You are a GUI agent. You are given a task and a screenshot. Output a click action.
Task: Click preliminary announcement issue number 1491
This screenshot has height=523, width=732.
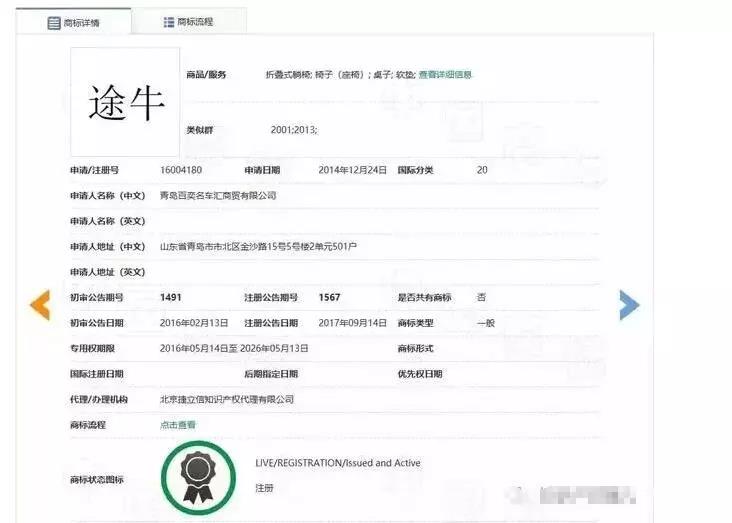171,298
